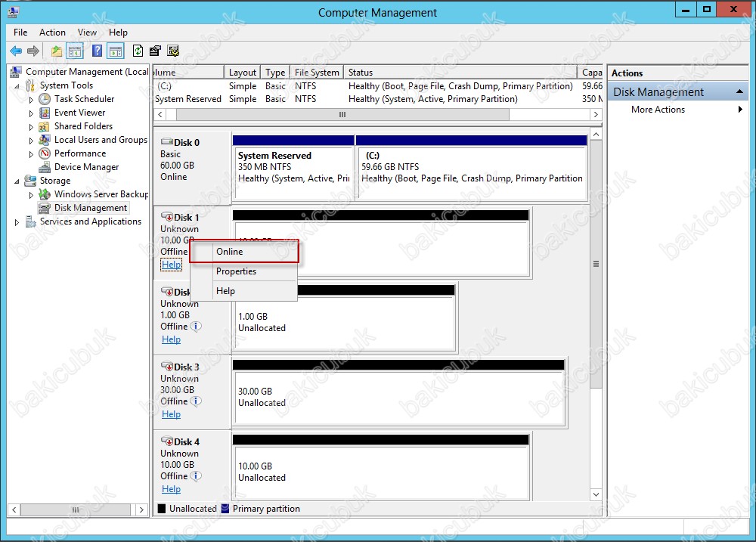Open the blue question mark Help toolbar icon
This screenshot has width=756, height=542.
97,51
